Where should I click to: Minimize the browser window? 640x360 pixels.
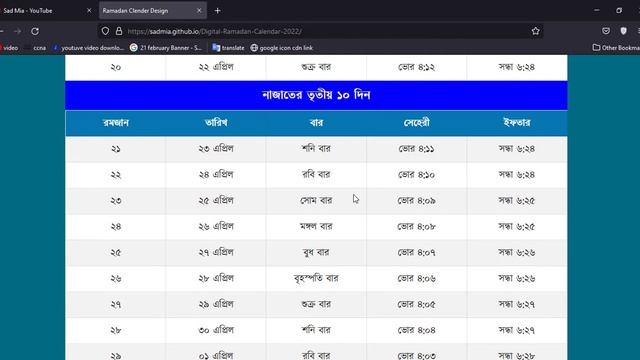(597, 11)
